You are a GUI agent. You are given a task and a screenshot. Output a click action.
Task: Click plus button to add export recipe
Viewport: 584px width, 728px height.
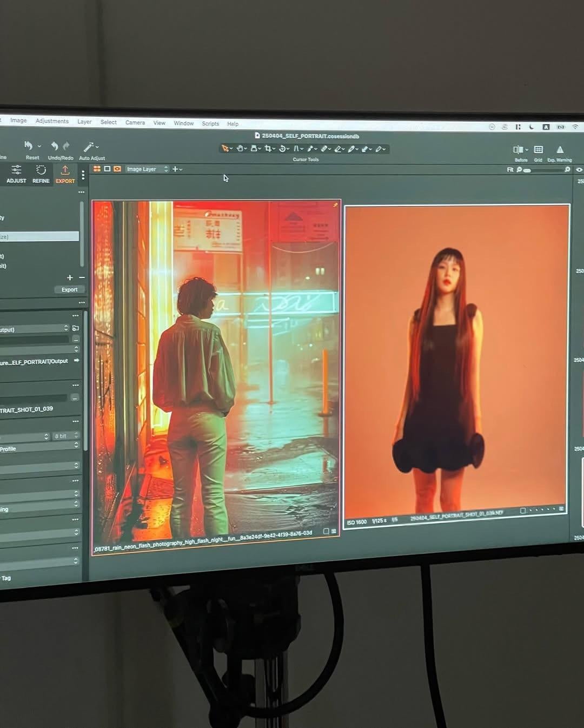[x=70, y=277]
